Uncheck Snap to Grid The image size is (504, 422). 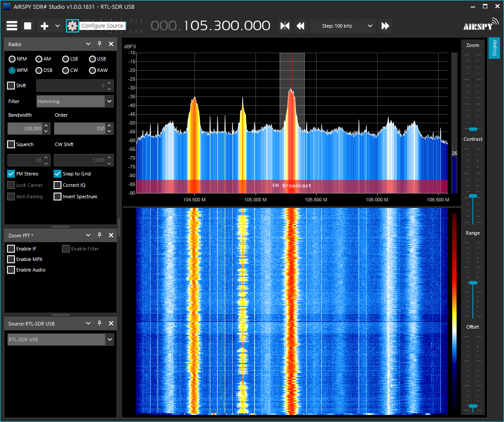pos(58,174)
